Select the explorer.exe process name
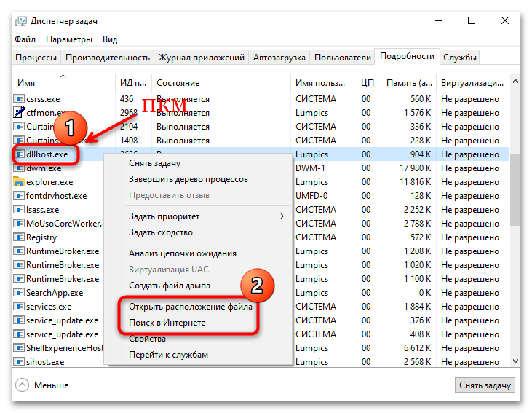Screen dimensions: 532x413 click(49, 182)
